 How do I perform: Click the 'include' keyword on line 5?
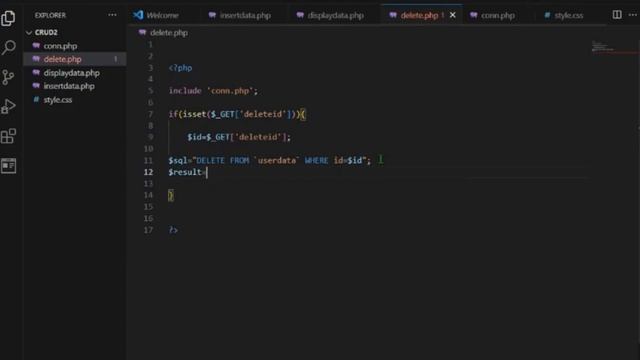[x=185, y=91]
